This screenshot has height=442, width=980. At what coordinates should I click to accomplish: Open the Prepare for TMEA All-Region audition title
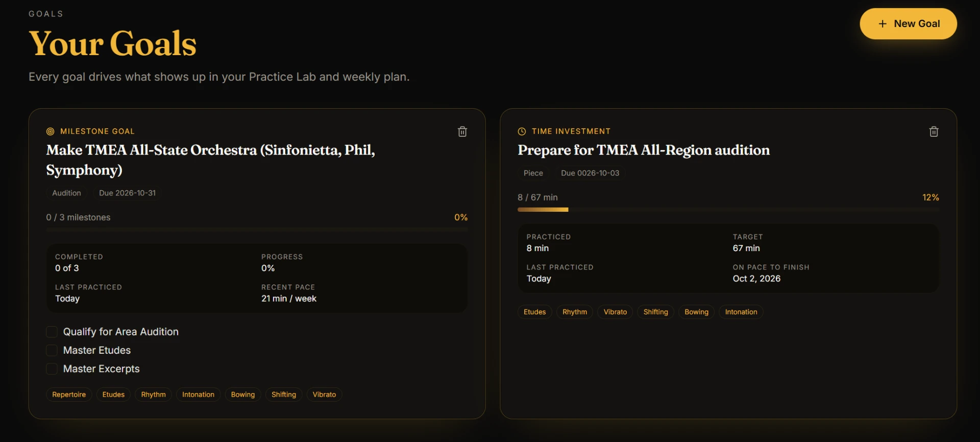tap(644, 150)
